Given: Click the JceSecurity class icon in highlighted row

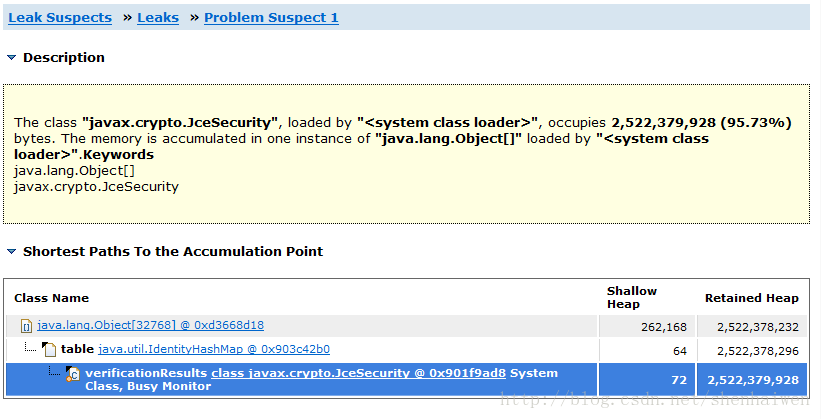Looking at the screenshot, I should [x=73, y=373].
